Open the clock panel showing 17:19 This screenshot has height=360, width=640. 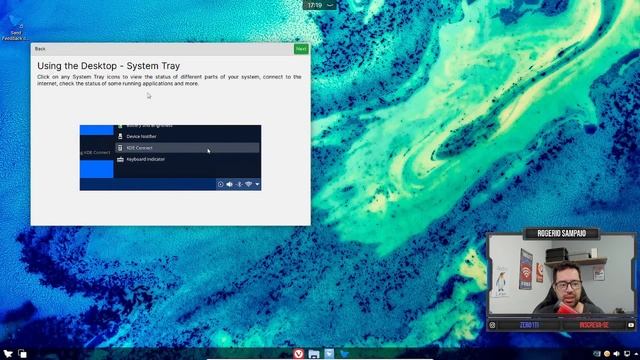(320, 5)
